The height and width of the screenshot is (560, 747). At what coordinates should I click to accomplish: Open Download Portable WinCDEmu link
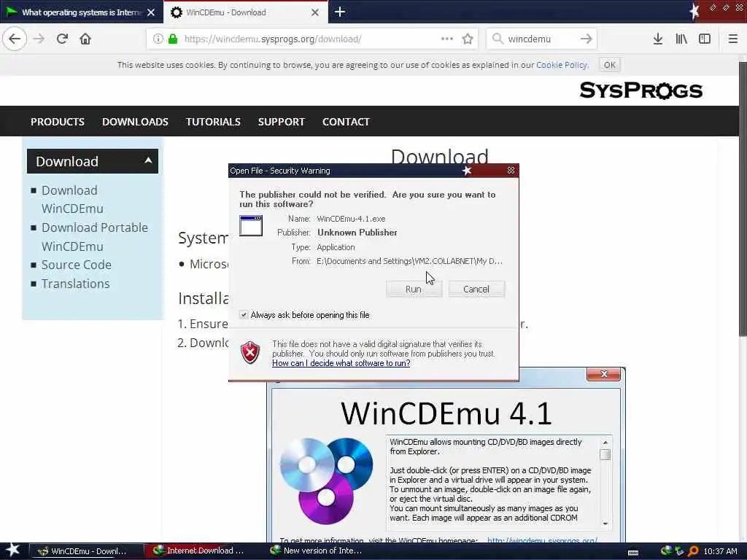tap(94, 237)
